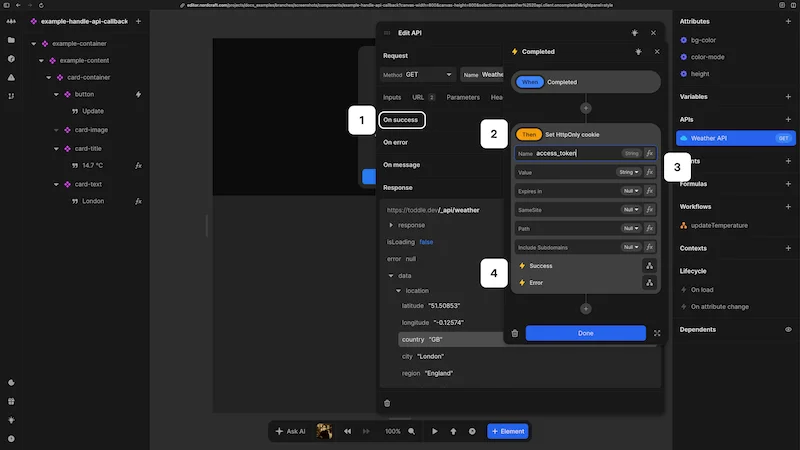Open the On error callback

pos(395,142)
